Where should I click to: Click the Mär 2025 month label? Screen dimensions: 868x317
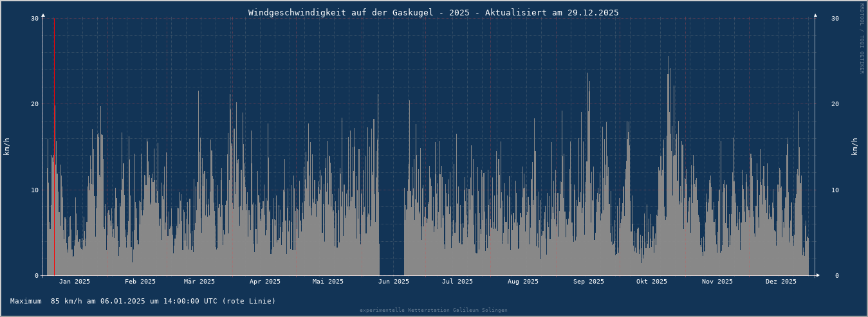tap(199, 282)
